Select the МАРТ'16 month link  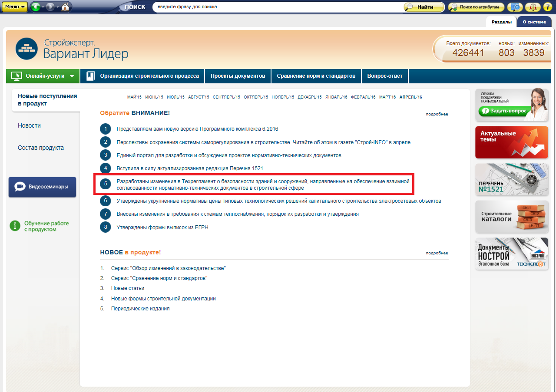point(387,97)
